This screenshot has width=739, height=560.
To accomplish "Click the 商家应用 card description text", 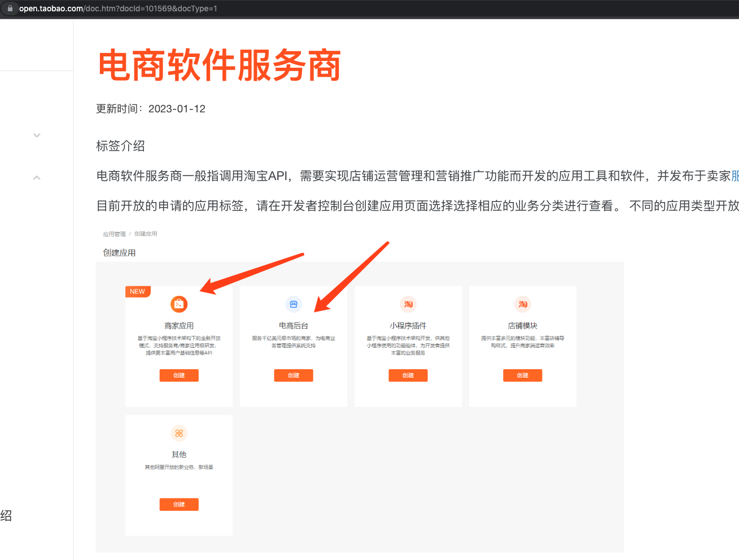I will [x=179, y=345].
